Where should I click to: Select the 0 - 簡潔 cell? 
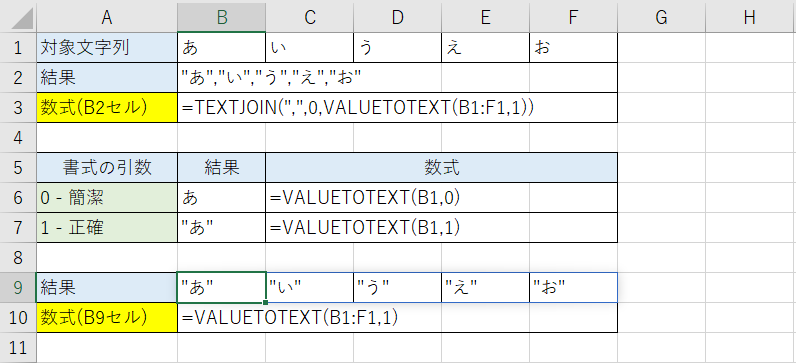pos(107,198)
